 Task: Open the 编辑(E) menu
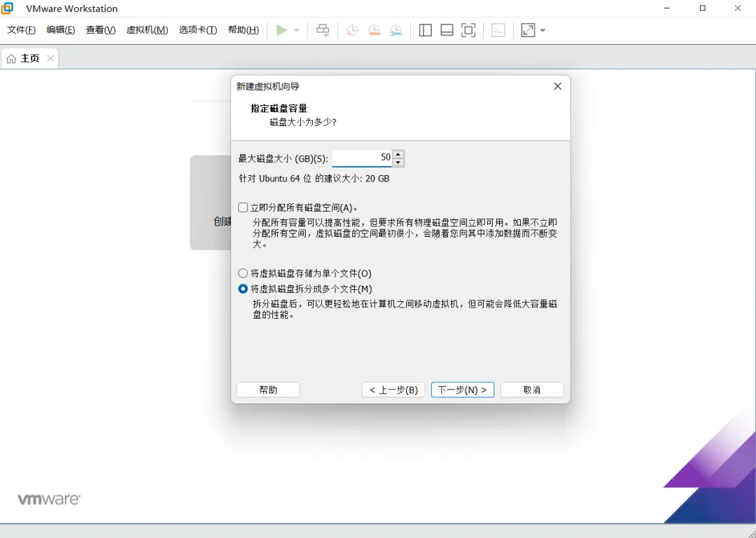pos(61,30)
